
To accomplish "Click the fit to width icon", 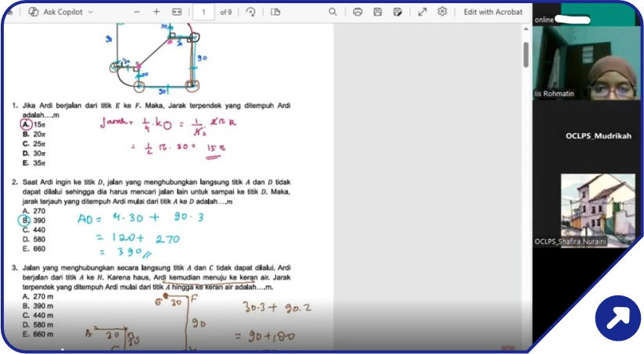I will (177, 12).
